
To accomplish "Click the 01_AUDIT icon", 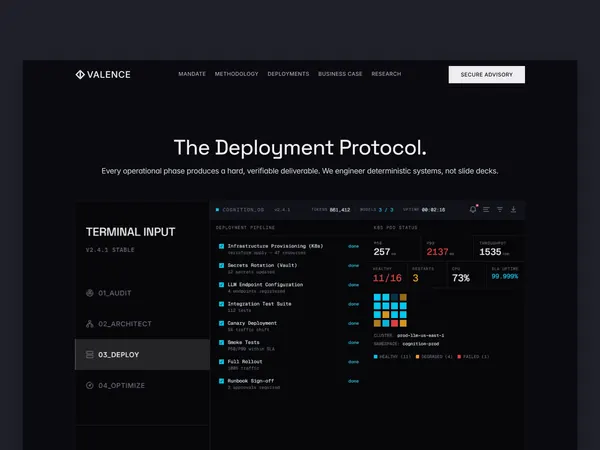I will [x=90, y=293].
